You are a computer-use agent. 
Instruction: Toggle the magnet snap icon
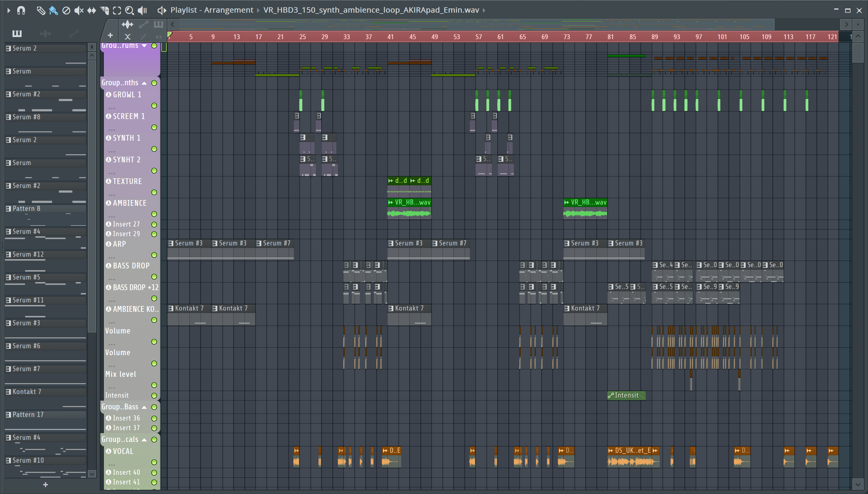(x=21, y=10)
